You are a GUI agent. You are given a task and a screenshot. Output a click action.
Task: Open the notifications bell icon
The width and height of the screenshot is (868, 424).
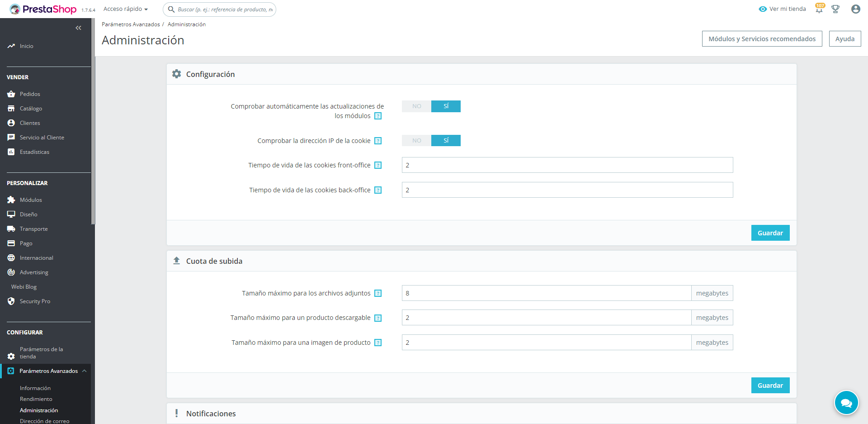pyautogui.click(x=819, y=10)
